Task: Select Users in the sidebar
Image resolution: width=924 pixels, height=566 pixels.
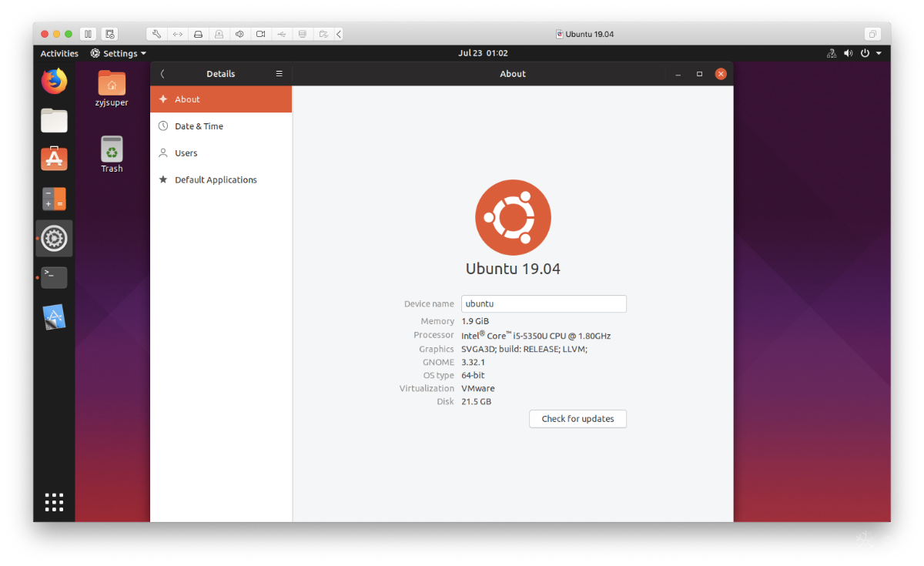Action: (221, 153)
